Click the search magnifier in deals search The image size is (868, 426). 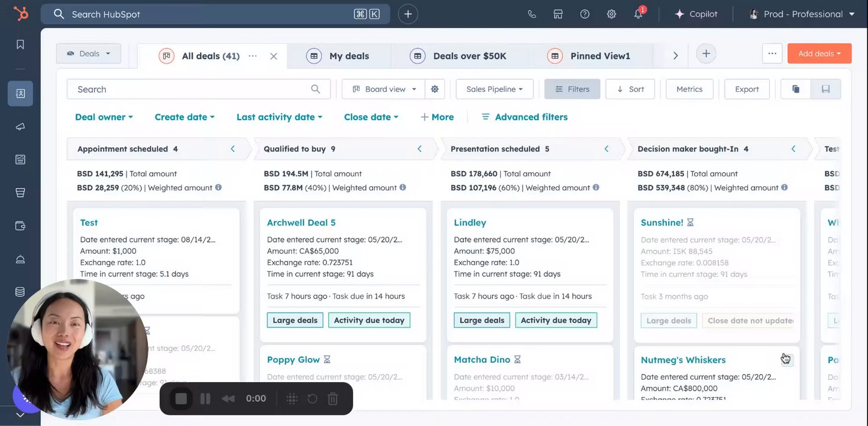(x=316, y=89)
